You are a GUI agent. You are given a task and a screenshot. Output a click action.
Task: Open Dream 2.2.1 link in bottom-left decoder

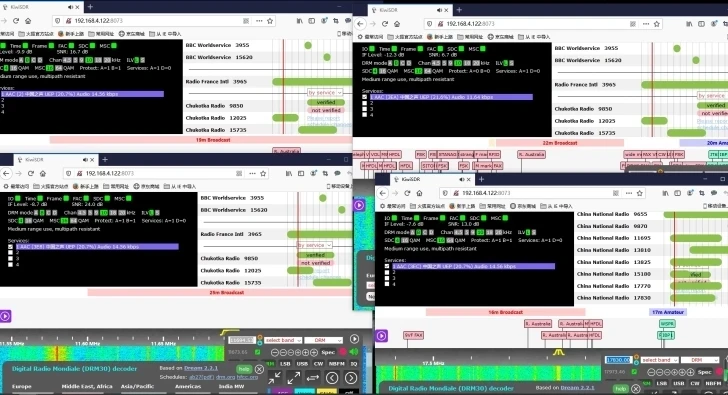click(201, 369)
